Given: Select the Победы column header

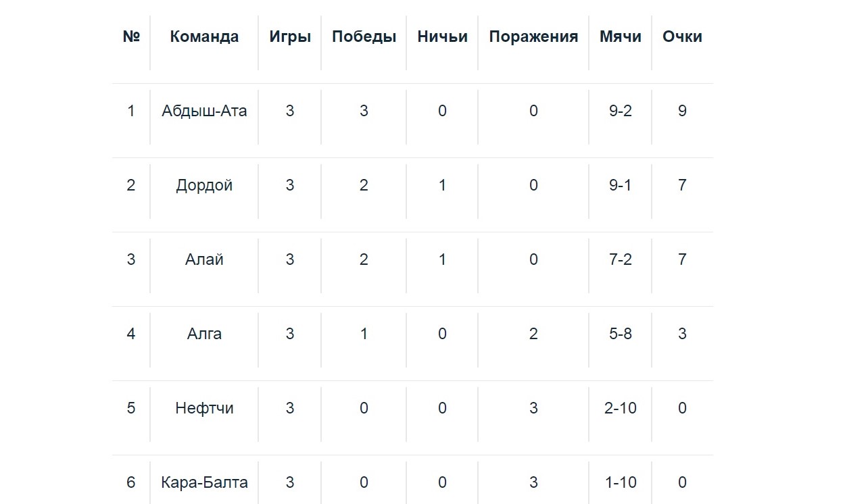Looking at the screenshot, I should (364, 36).
